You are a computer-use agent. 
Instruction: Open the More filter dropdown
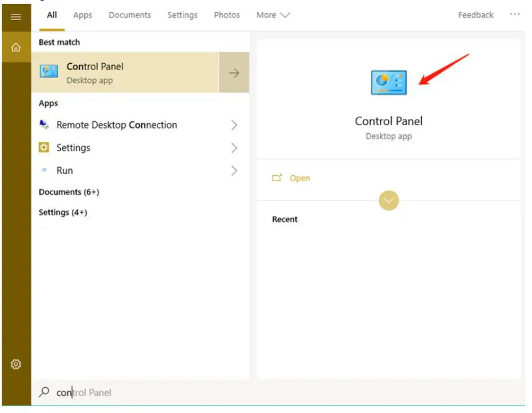(x=273, y=15)
